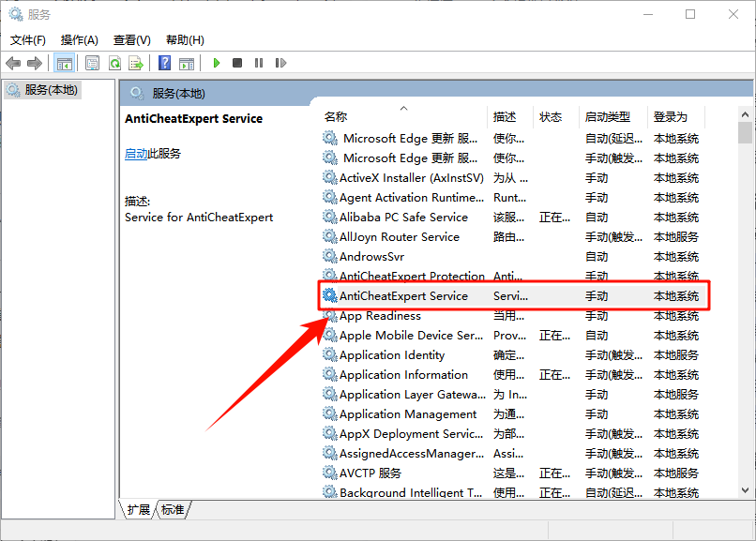Click the Back arrow in the toolbar
The image size is (756, 541).
point(13,63)
